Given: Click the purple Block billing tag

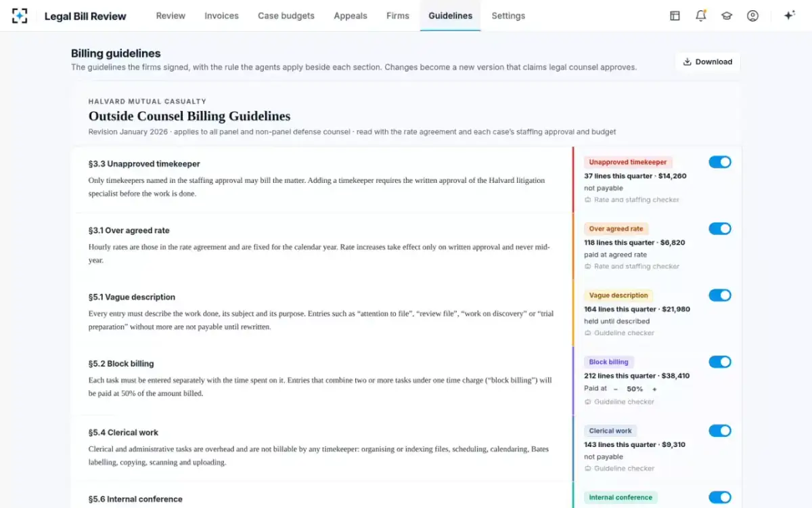Looking at the screenshot, I should [609, 362].
